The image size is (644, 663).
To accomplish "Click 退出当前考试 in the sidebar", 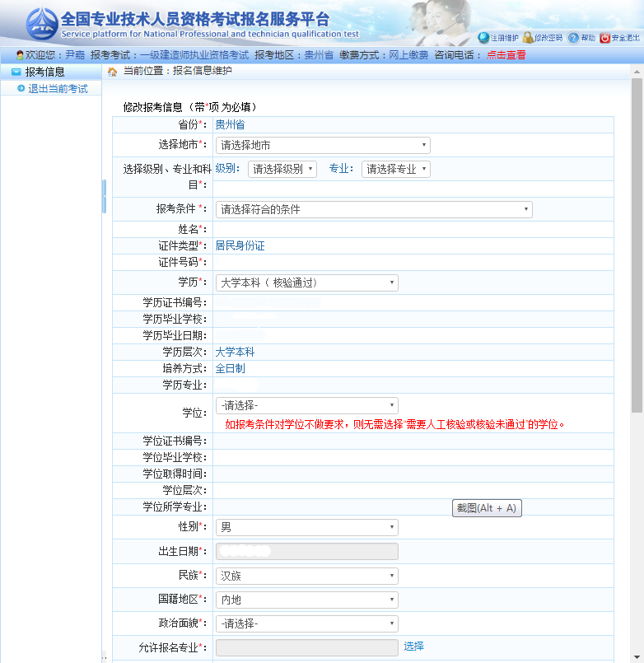I will (x=58, y=89).
